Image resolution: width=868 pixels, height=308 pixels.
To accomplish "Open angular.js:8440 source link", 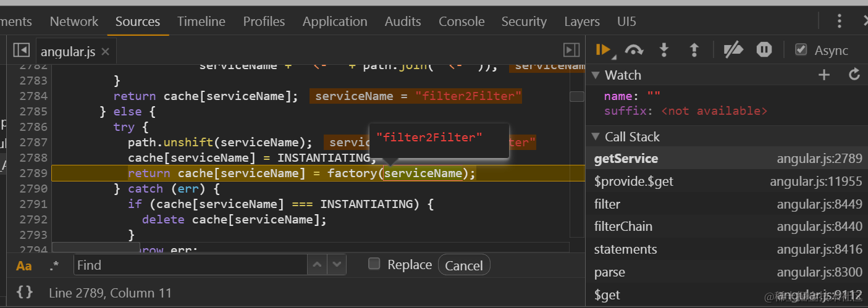I will pyautogui.click(x=819, y=227).
